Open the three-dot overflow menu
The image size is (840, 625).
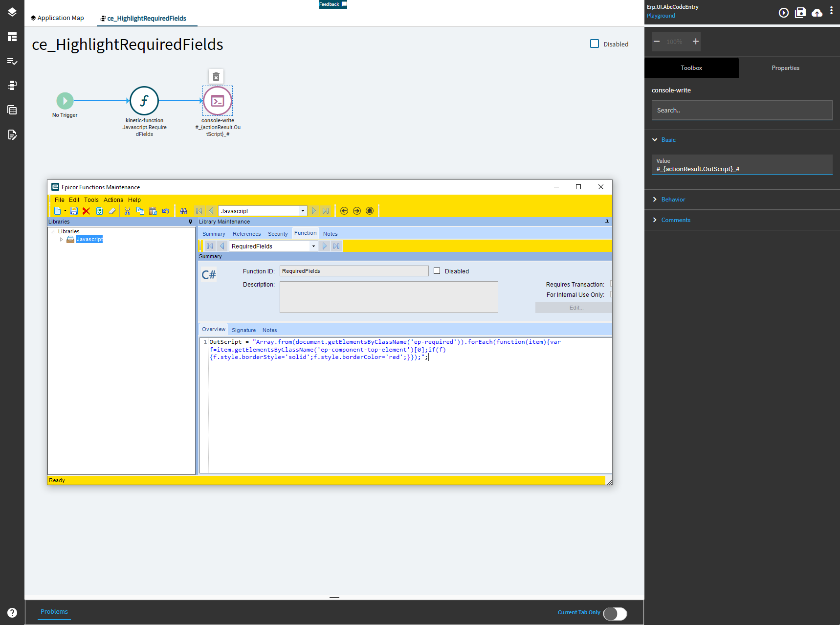click(x=831, y=11)
